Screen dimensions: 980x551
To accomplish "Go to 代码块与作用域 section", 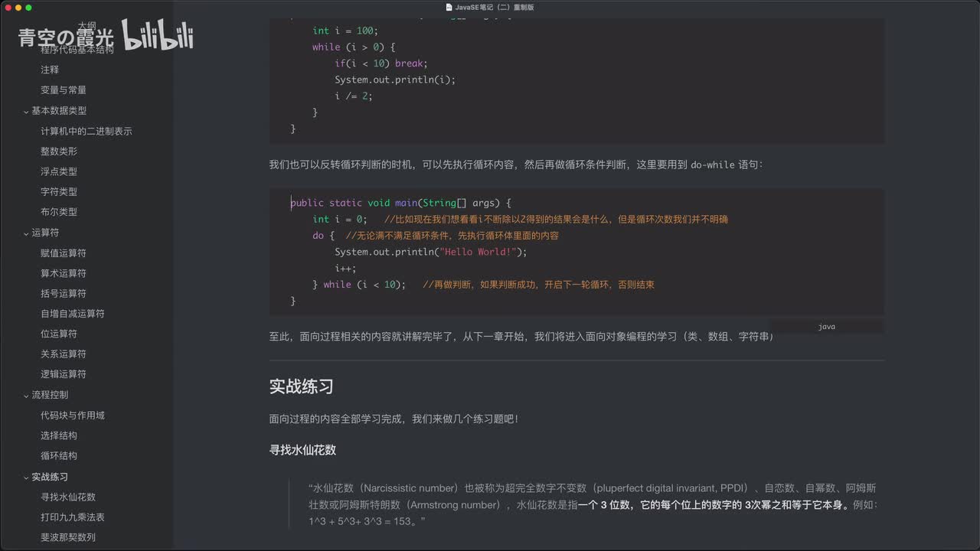I will pos(73,416).
